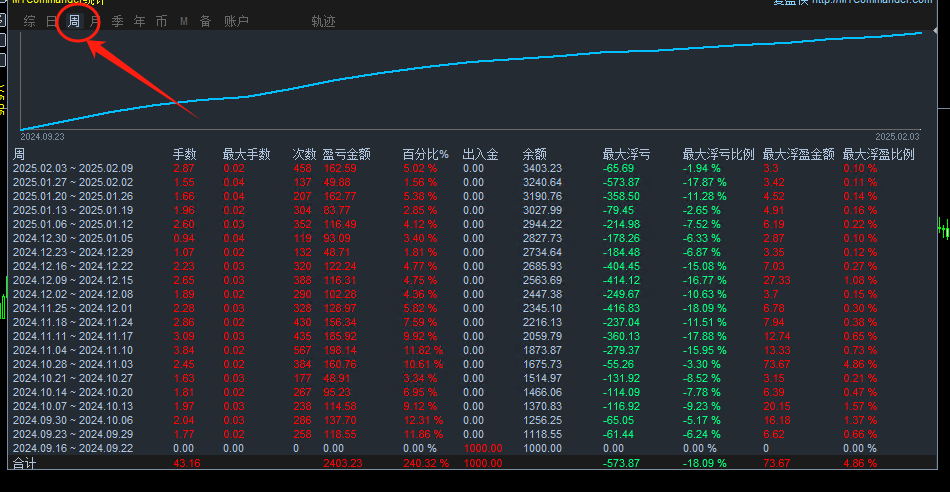This screenshot has height=492, width=950.
Task: Switch to the 综 summary tab
Action: click(x=29, y=21)
